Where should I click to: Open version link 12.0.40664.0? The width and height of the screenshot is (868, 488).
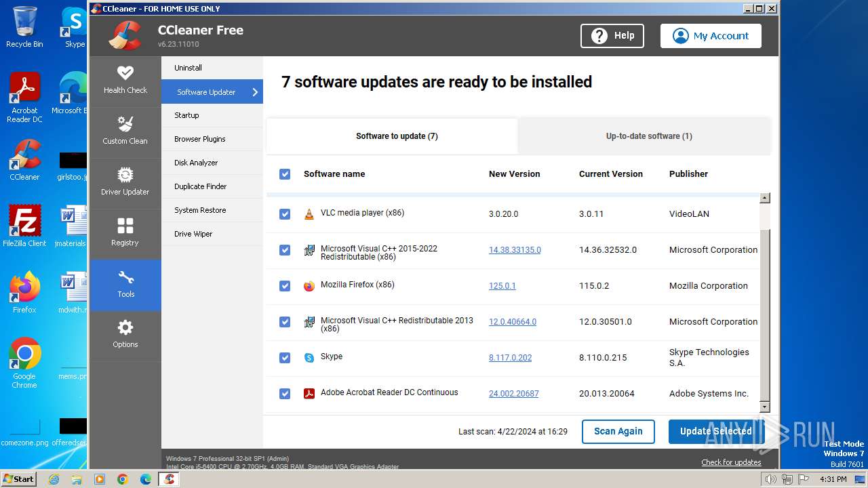513,322
